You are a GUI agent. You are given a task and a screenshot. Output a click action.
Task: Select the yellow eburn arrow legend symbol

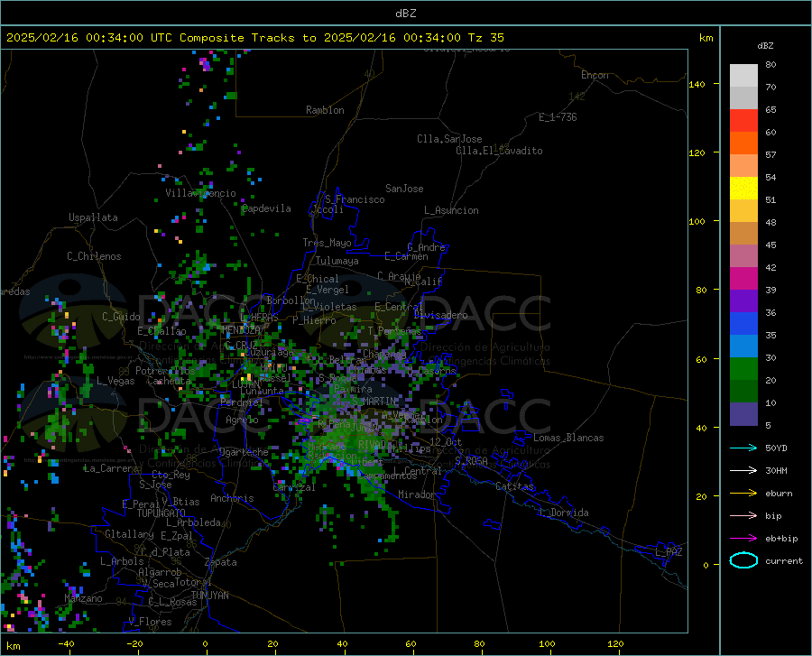743,493
